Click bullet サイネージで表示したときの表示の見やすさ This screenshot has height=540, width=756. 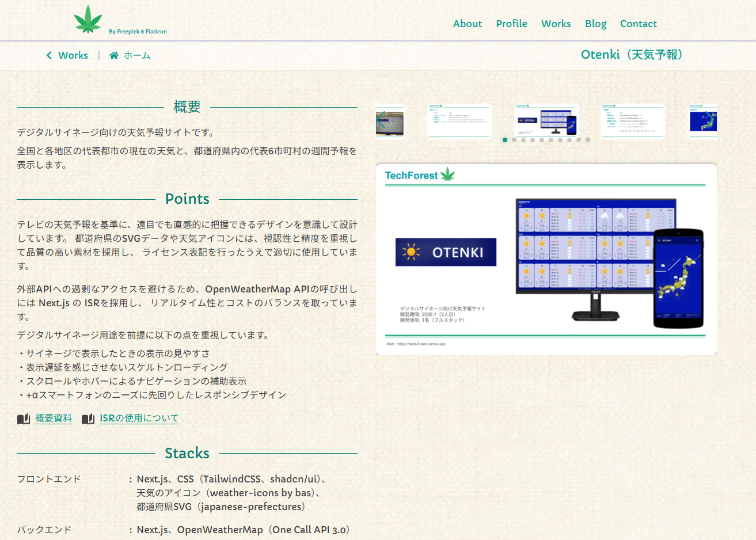pyautogui.click(x=113, y=353)
